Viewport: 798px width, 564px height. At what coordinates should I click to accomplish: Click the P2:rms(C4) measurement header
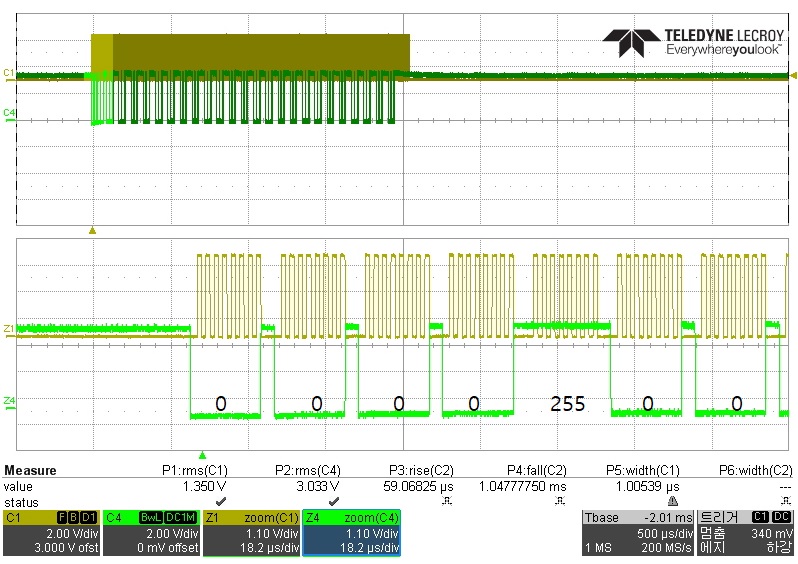pyautogui.click(x=308, y=470)
